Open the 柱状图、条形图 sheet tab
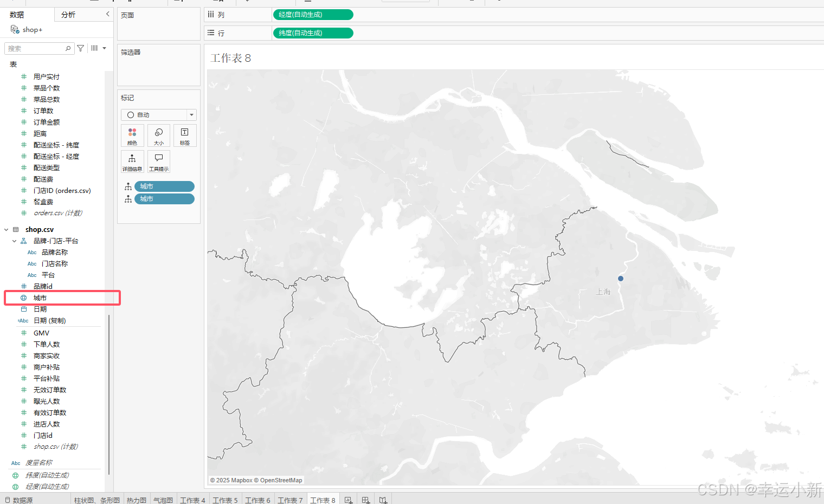 [97, 500]
